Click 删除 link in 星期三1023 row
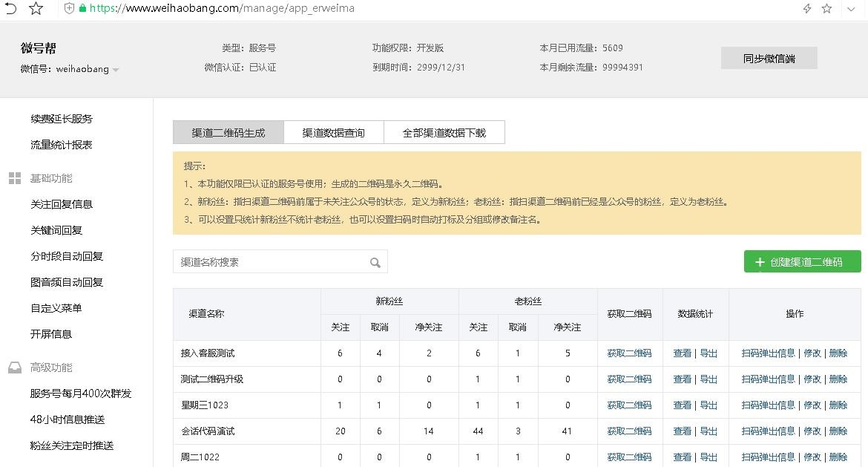 pos(838,405)
